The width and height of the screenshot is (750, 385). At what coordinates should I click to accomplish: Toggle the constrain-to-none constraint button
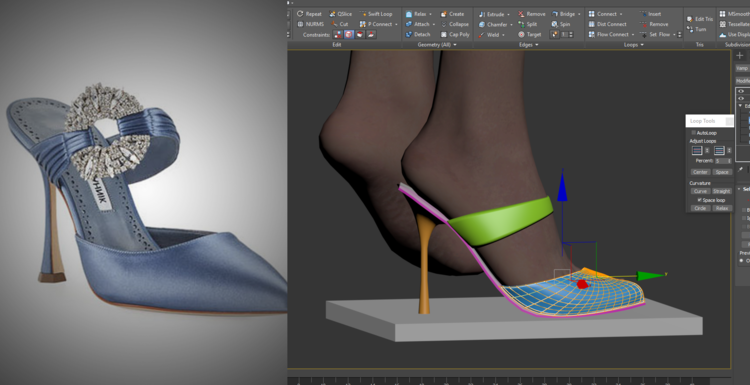pyautogui.click(x=338, y=34)
